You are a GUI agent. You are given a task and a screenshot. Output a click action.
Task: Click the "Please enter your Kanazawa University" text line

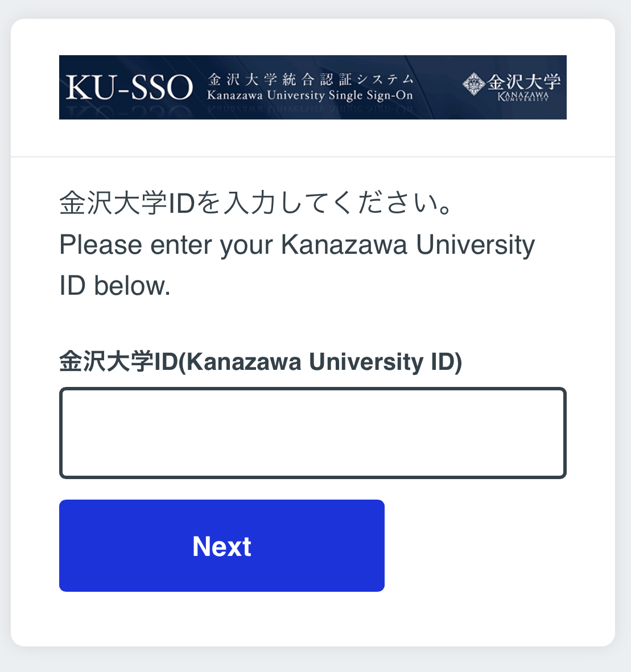point(296,245)
